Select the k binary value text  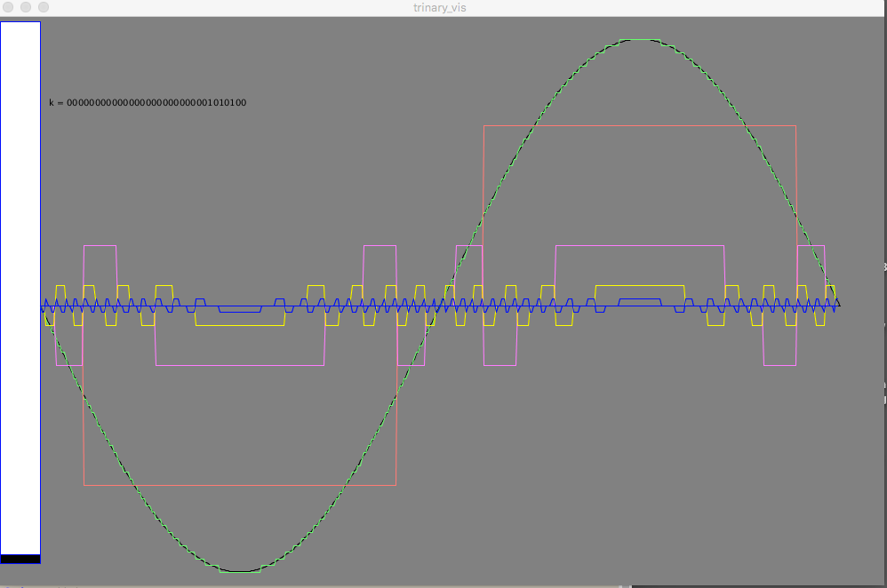pos(148,103)
